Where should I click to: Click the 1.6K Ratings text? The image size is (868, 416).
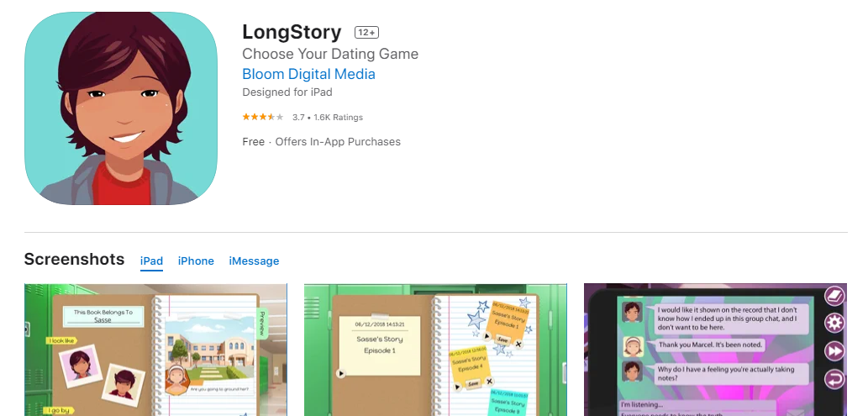(x=339, y=117)
